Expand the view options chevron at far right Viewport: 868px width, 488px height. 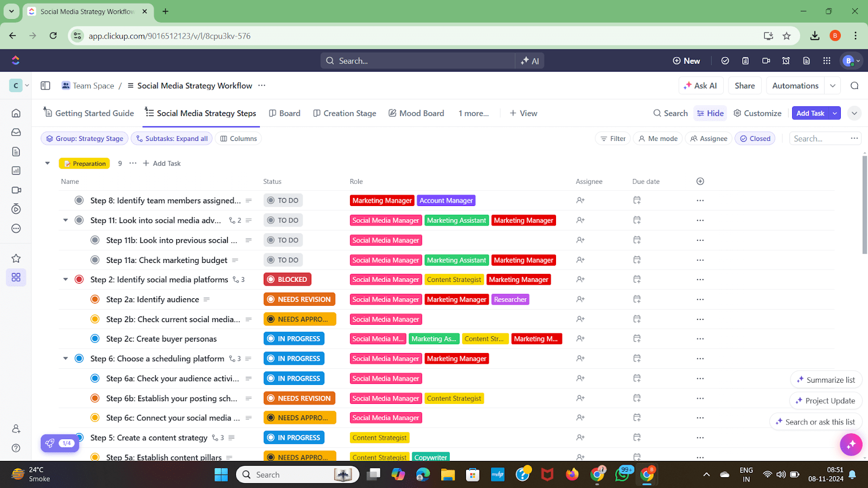click(x=854, y=113)
